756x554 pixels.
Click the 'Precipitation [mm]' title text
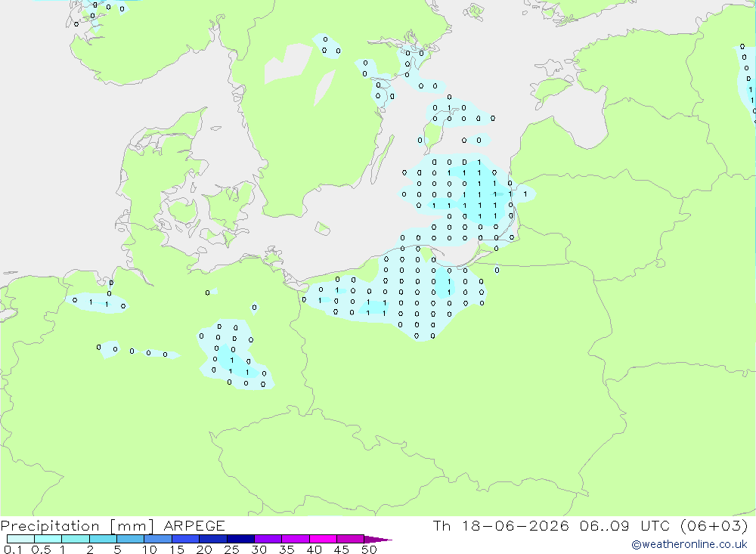(x=78, y=526)
